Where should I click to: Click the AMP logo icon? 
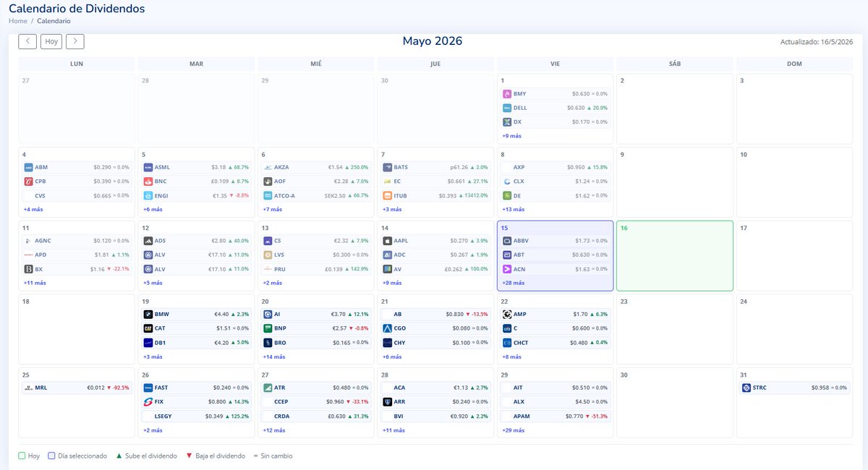(507, 315)
